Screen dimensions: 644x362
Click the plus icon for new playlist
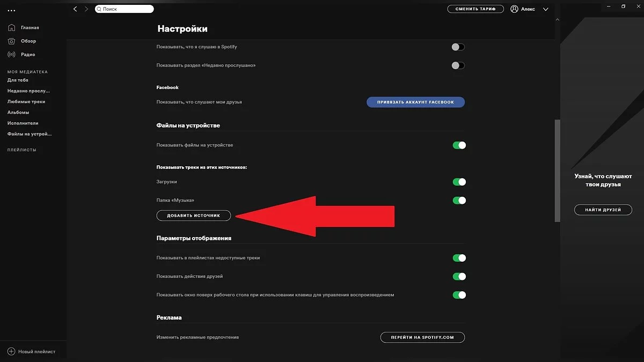pos(11,351)
